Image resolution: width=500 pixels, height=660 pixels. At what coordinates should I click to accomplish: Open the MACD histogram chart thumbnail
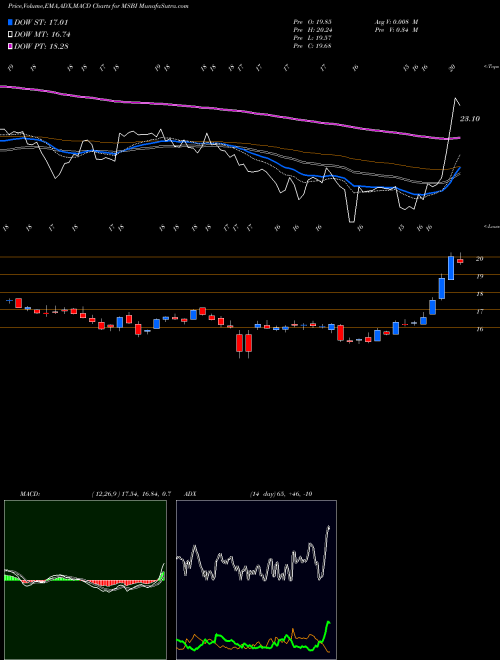85,580
